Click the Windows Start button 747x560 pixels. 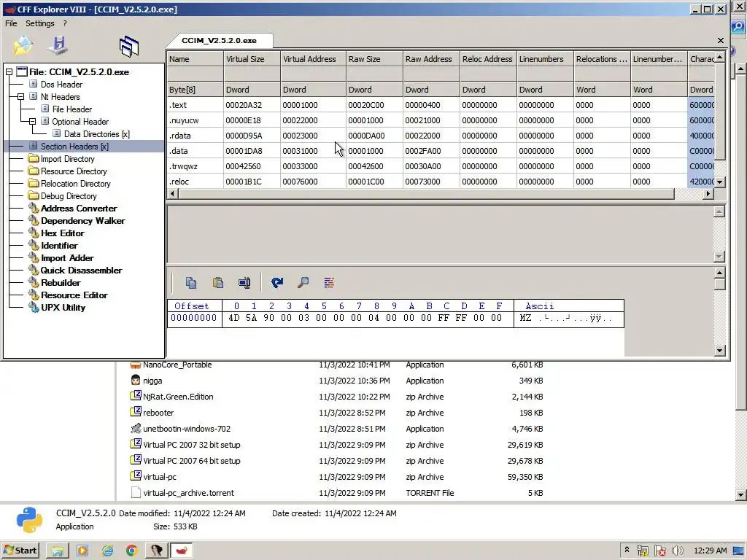point(20,551)
